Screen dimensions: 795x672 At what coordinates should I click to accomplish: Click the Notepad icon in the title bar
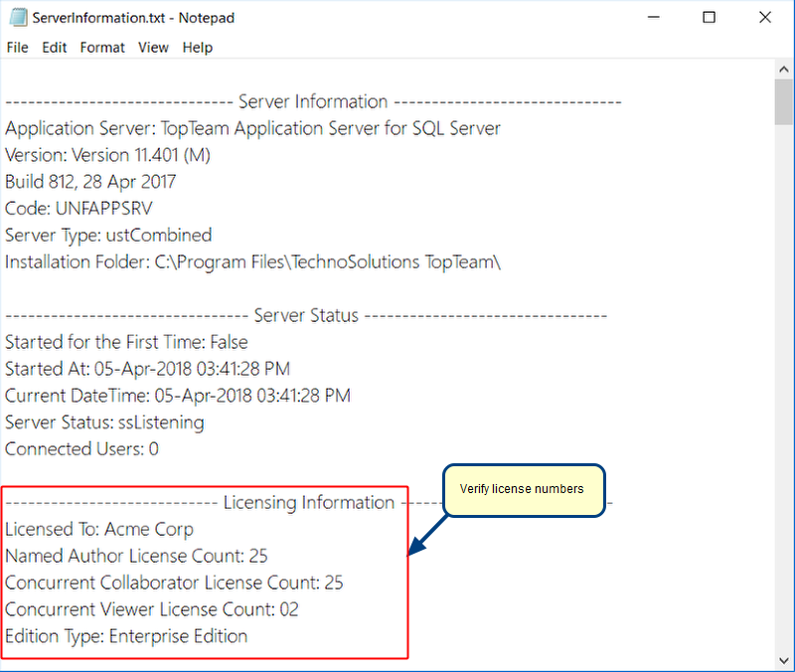coord(17,18)
